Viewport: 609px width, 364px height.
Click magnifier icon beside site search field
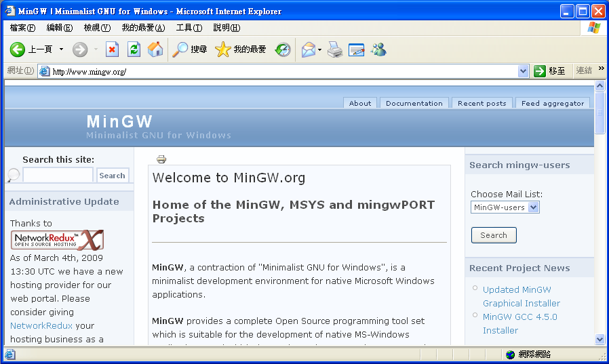(x=13, y=175)
